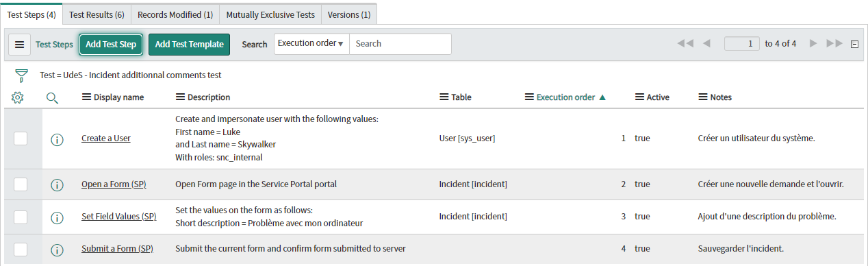The width and height of the screenshot is (868, 266).
Task: Sort by Notes column header
Action: coord(721,97)
